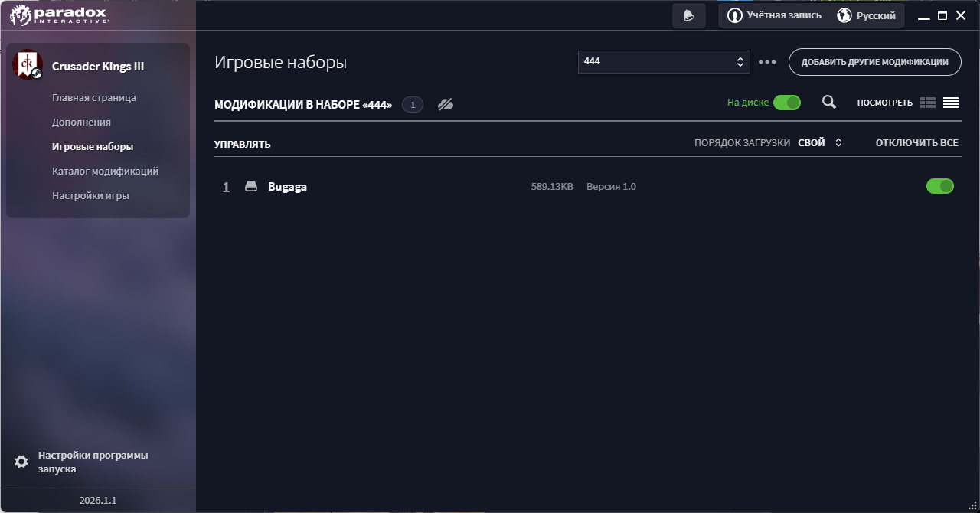This screenshot has width=980, height=513.
Task: Click the local drive icon beside Bugaga
Action: 250,186
